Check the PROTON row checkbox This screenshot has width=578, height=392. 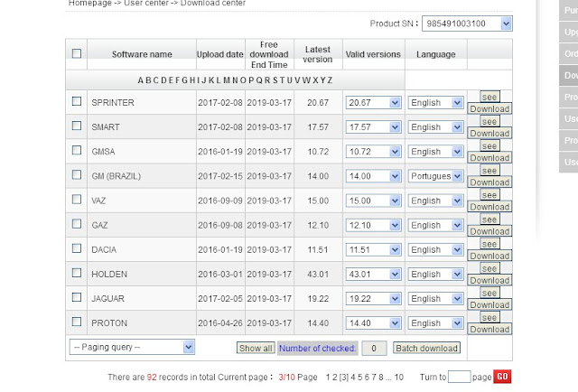point(77,322)
